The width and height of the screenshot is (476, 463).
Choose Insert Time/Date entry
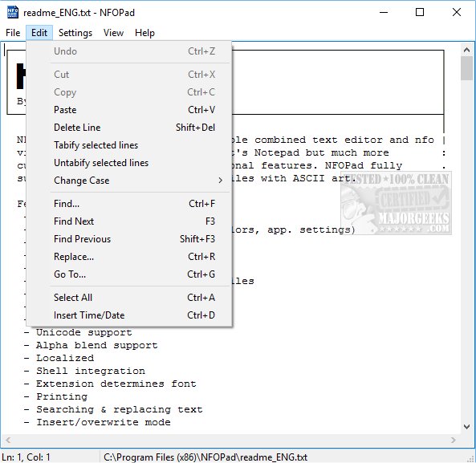[129, 315]
